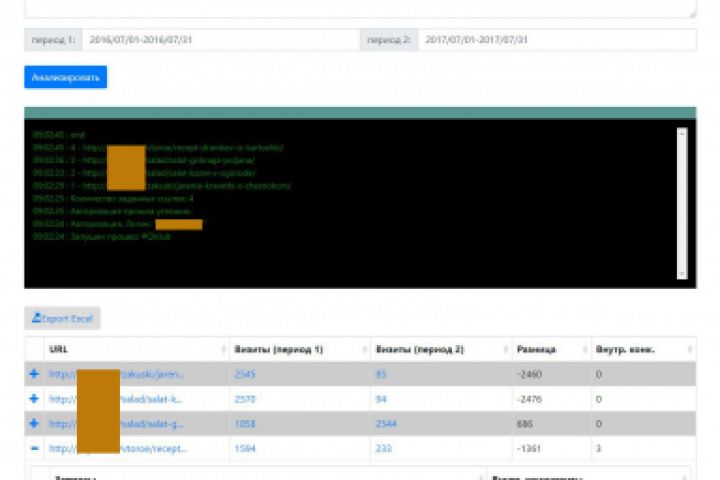Screen dimensions: 720x480
Task: Sort by the 'Разница' column header
Action: 551,350
